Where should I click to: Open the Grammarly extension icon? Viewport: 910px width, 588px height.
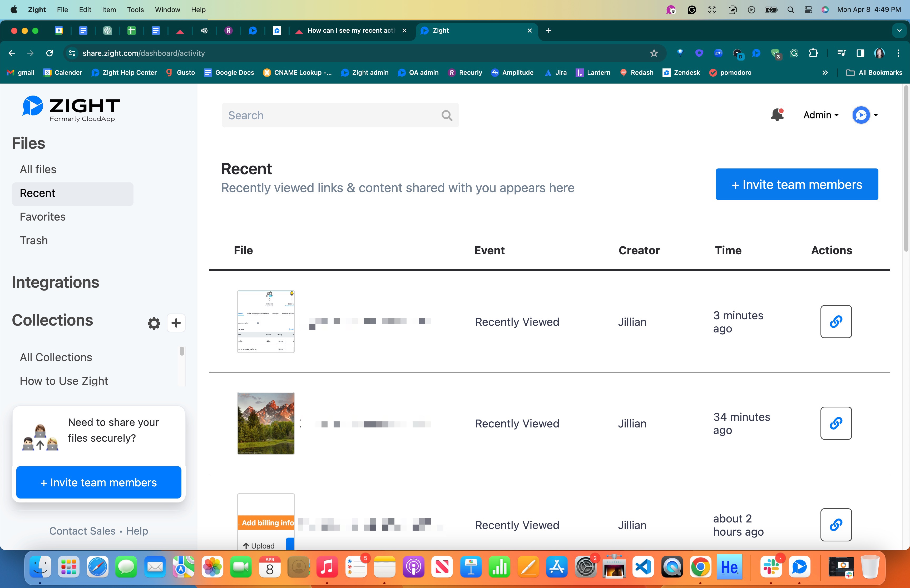tap(794, 53)
